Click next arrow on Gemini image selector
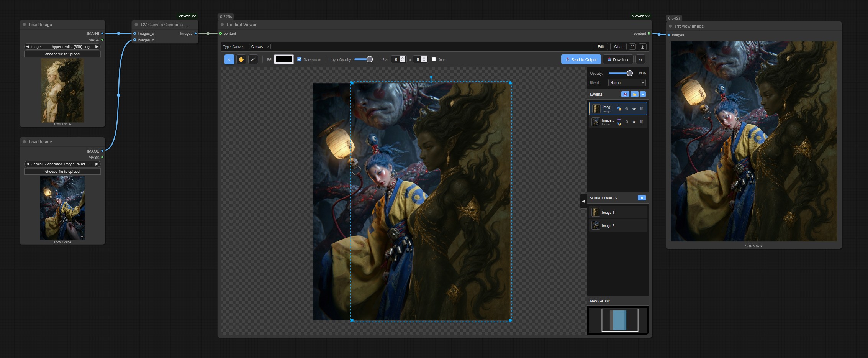The width and height of the screenshot is (868, 358). (x=97, y=164)
